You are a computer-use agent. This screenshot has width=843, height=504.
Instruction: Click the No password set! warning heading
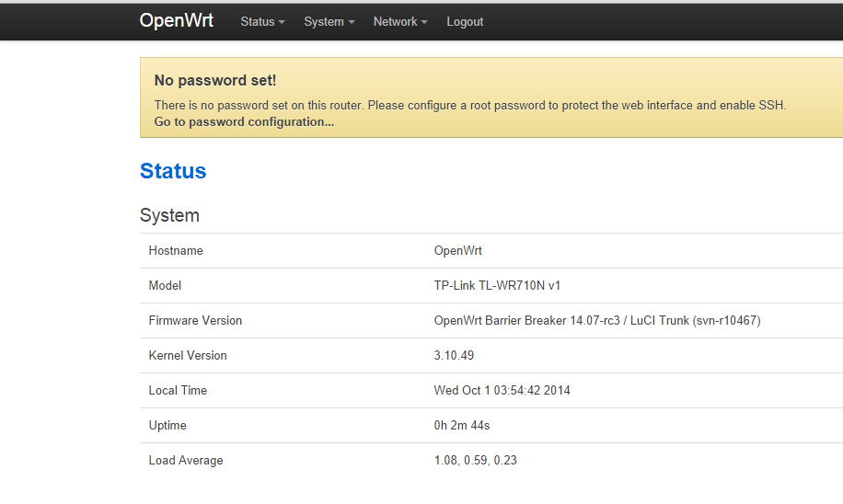214,81
